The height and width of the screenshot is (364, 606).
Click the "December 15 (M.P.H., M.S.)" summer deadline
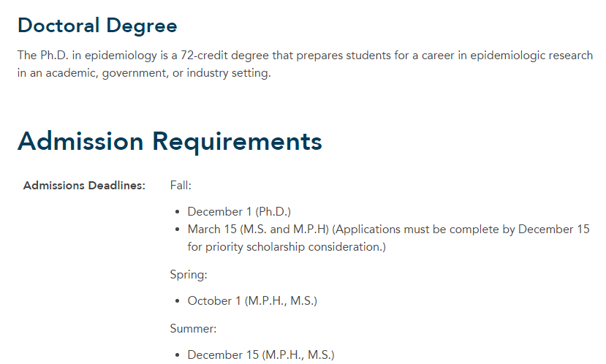pos(261,355)
